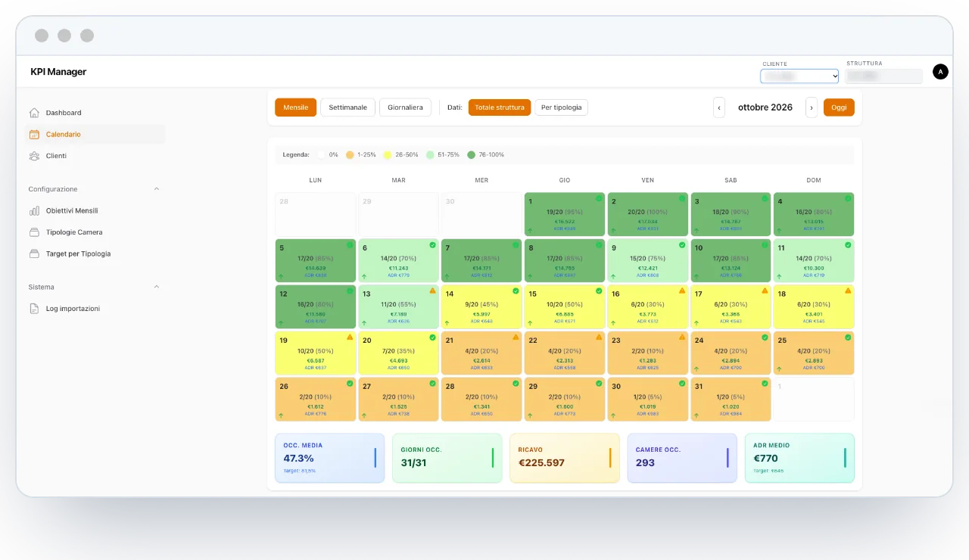Click the green check icon on day 31

coord(765,384)
